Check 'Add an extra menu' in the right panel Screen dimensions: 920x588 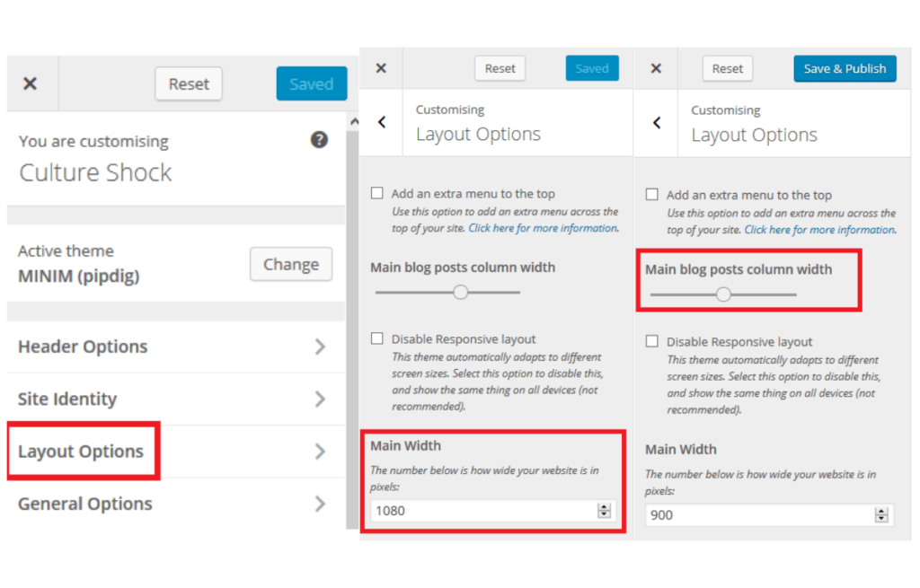[652, 194]
